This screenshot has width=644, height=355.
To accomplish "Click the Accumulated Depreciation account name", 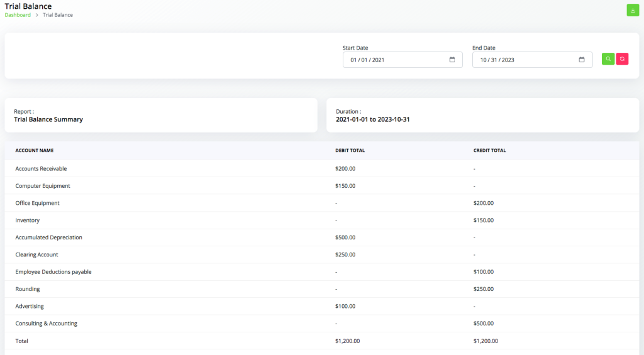I will tap(48, 238).
